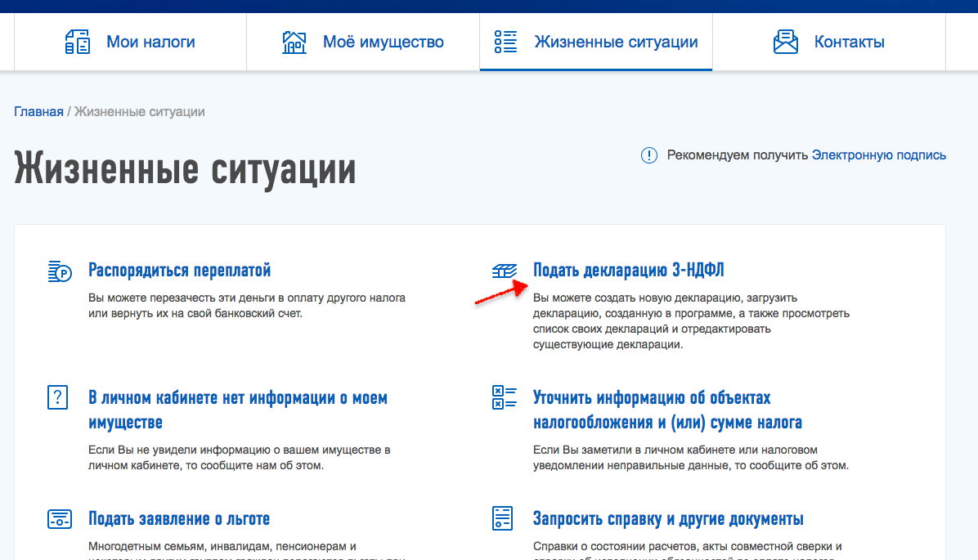
Task: Click the overpayment coin icon
Action: (x=60, y=271)
